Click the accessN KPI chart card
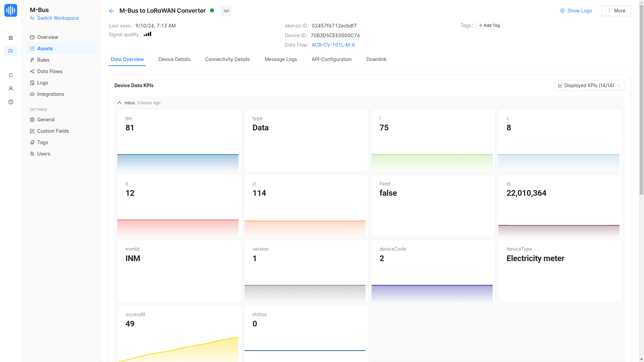 click(x=179, y=334)
